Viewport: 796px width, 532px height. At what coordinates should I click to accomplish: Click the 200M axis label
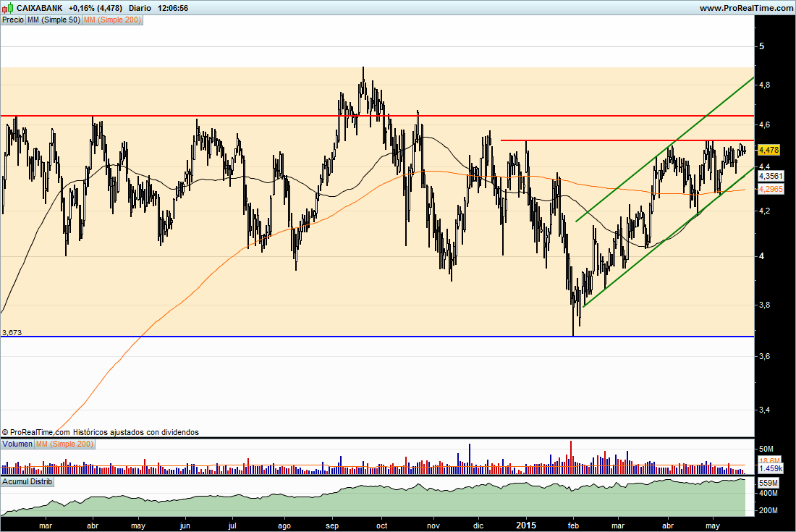tap(768, 510)
